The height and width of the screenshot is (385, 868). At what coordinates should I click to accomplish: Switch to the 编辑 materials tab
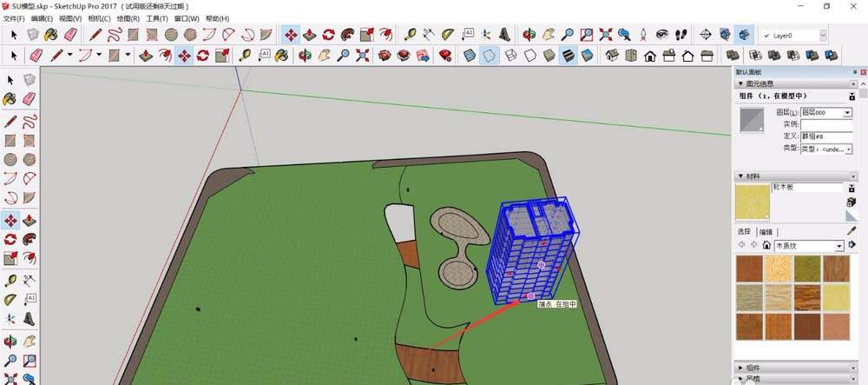pos(766,231)
